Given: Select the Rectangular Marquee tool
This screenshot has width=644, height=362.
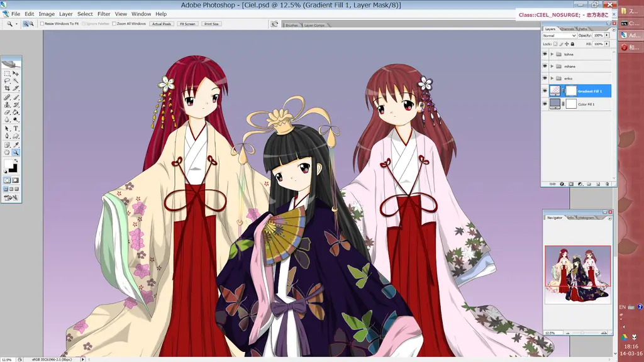Looking at the screenshot, I should point(7,74).
